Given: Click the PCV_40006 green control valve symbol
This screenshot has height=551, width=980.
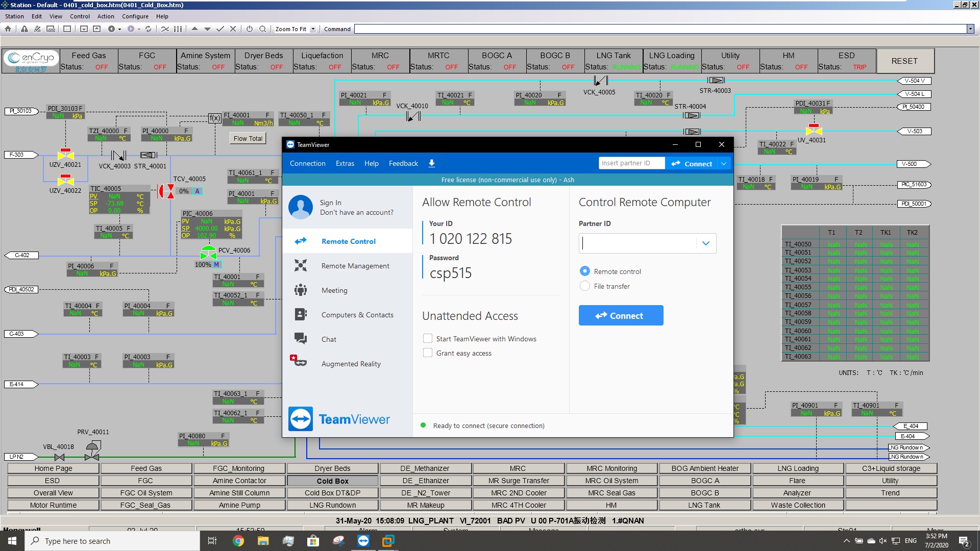Looking at the screenshot, I should (x=208, y=253).
